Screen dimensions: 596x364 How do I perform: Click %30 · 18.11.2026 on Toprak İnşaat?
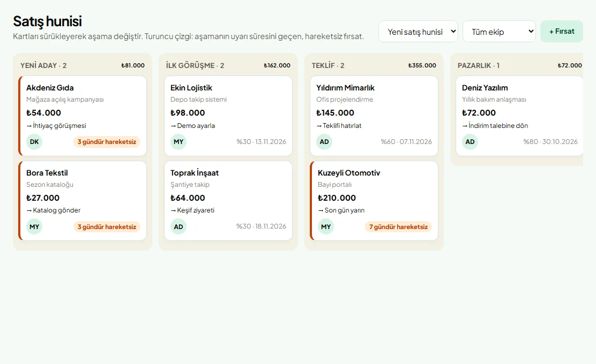coord(261,226)
